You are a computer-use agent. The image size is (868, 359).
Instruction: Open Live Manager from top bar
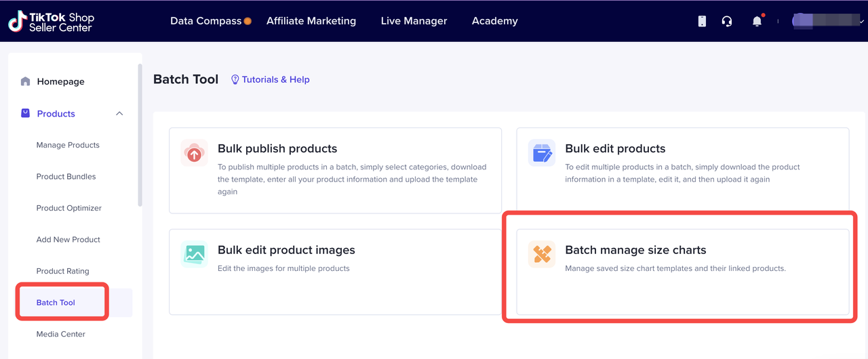pos(414,21)
